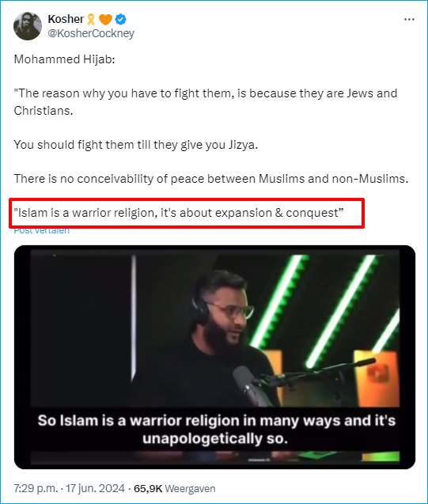Play the embedded Mohammed Hijab video
The width and height of the screenshot is (428, 504).
(x=214, y=357)
